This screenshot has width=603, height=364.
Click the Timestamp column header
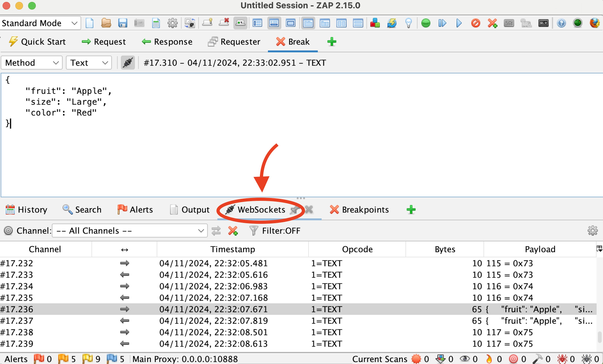[233, 249]
